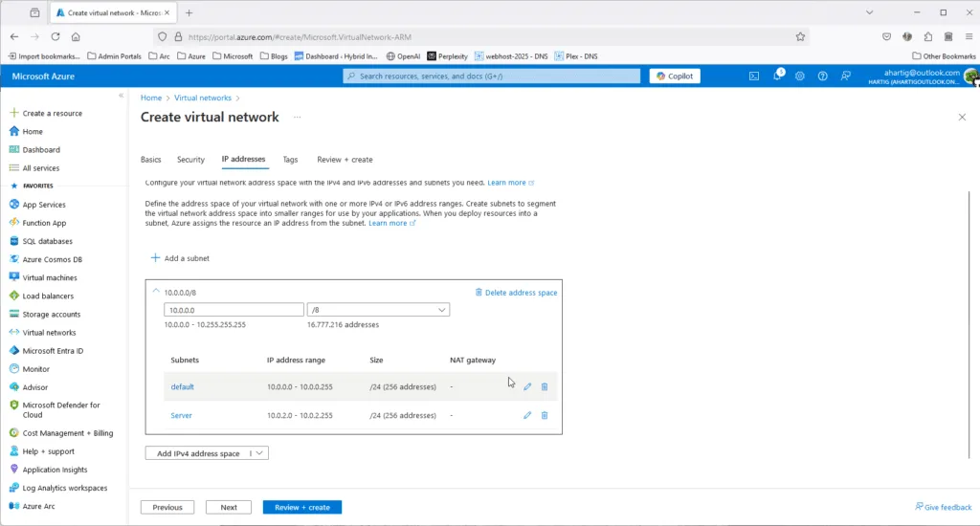Switch to the Tags tab
This screenshot has width=980, height=526.
coord(290,160)
